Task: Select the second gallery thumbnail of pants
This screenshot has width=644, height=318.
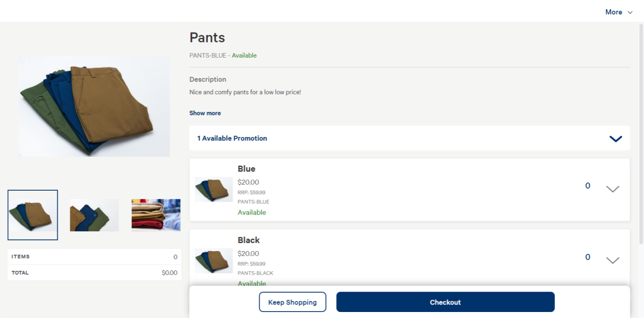Action: (x=94, y=215)
